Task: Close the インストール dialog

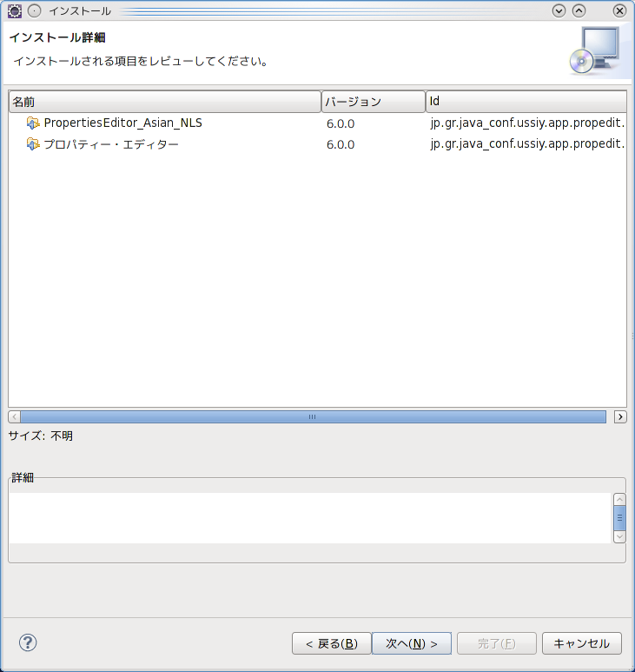Action: [x=619, y=10]
